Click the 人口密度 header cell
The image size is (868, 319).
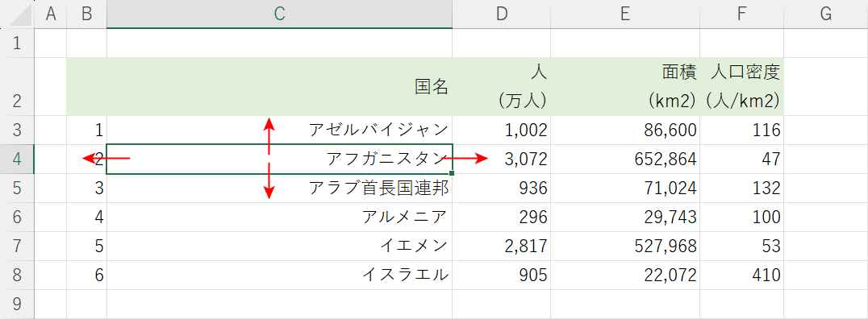(x=742, y=86)
